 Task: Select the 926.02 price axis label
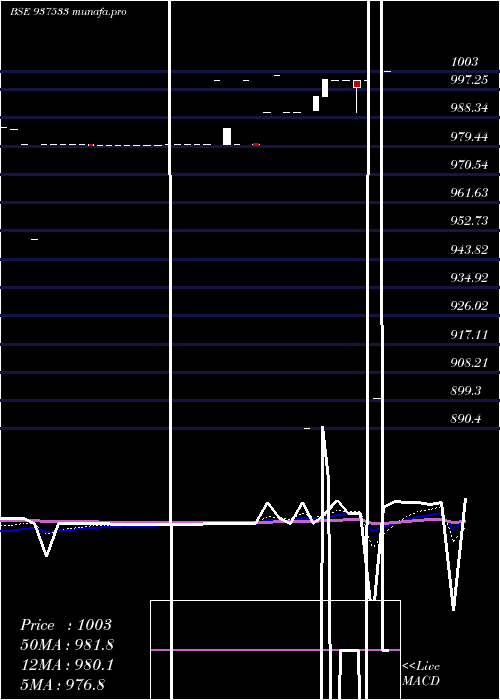click(x=469, y=306)
